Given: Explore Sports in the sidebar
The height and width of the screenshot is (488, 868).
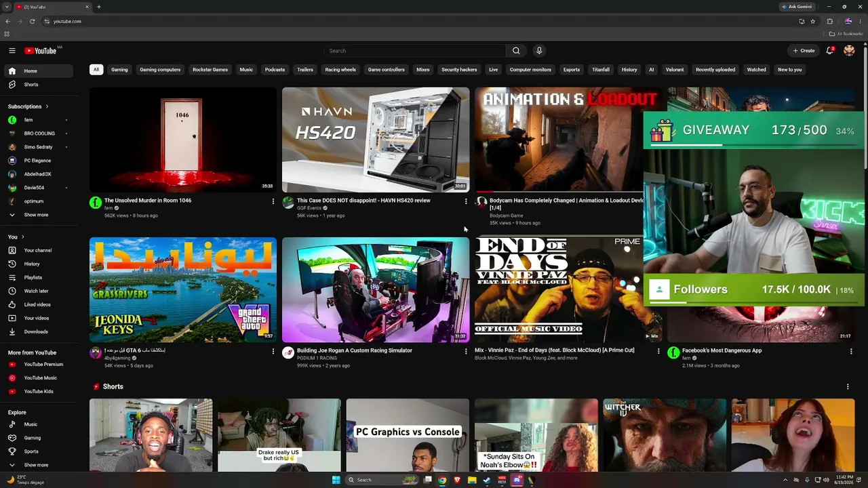Looking at the screenshot, I should point(39,451).
